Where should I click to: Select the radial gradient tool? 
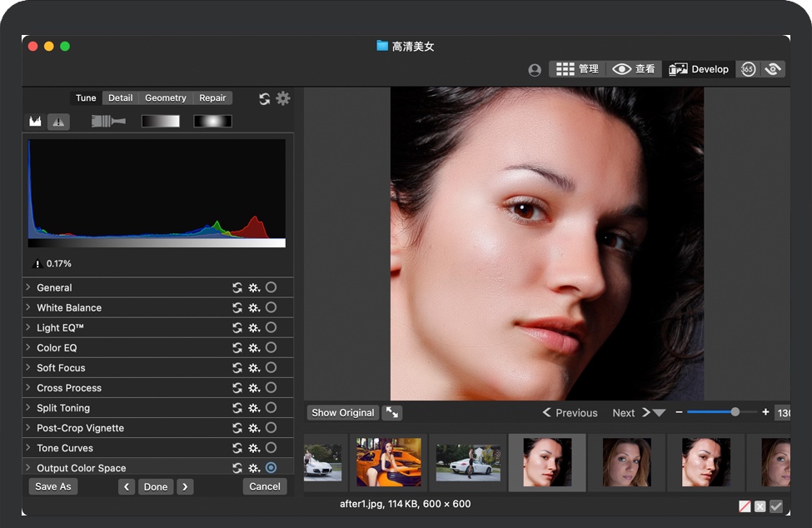tap(212, 122)
